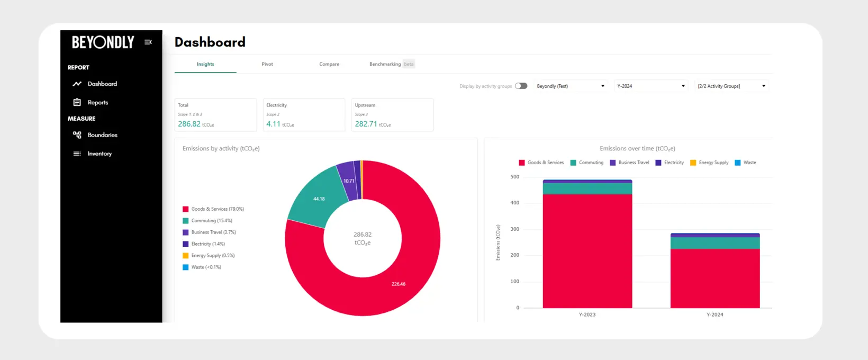
Task: Click the Inventory list icon
Action: [77, 154]
